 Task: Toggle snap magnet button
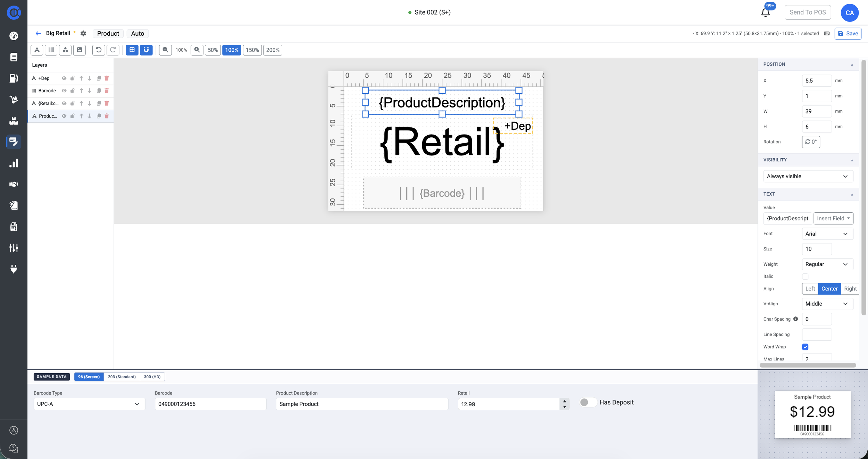tap(146, 50)
